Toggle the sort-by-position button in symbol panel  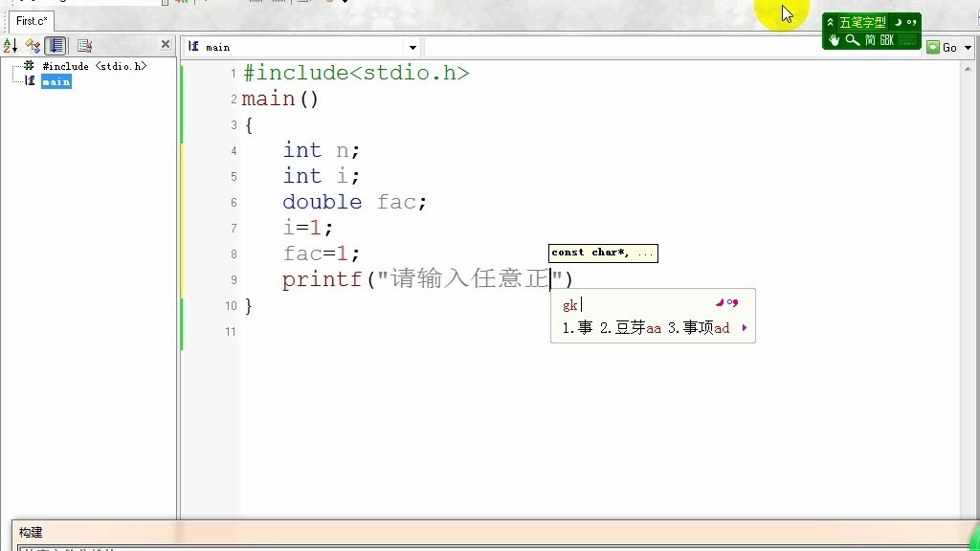pos(56,46)
